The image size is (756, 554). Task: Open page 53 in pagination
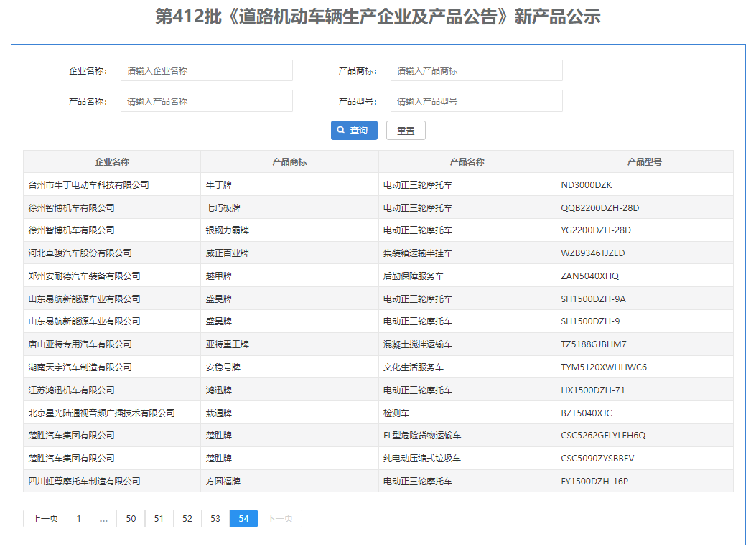[x=215, y=518]
